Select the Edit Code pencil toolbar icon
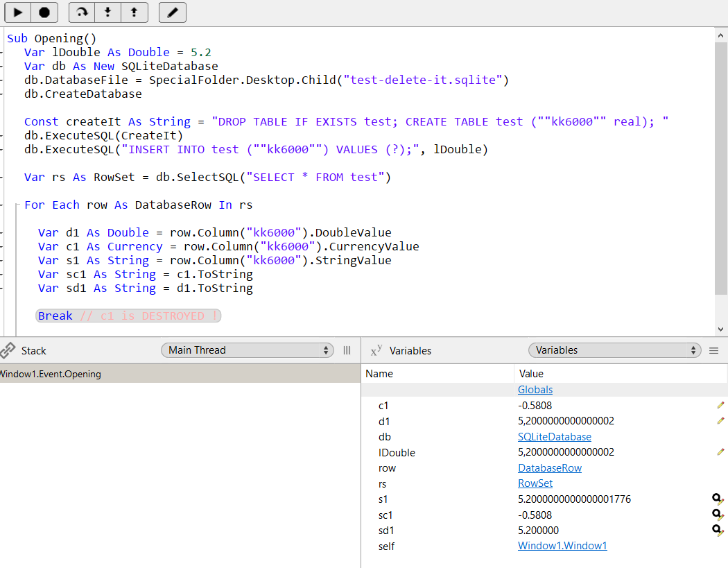 point(171,12)
